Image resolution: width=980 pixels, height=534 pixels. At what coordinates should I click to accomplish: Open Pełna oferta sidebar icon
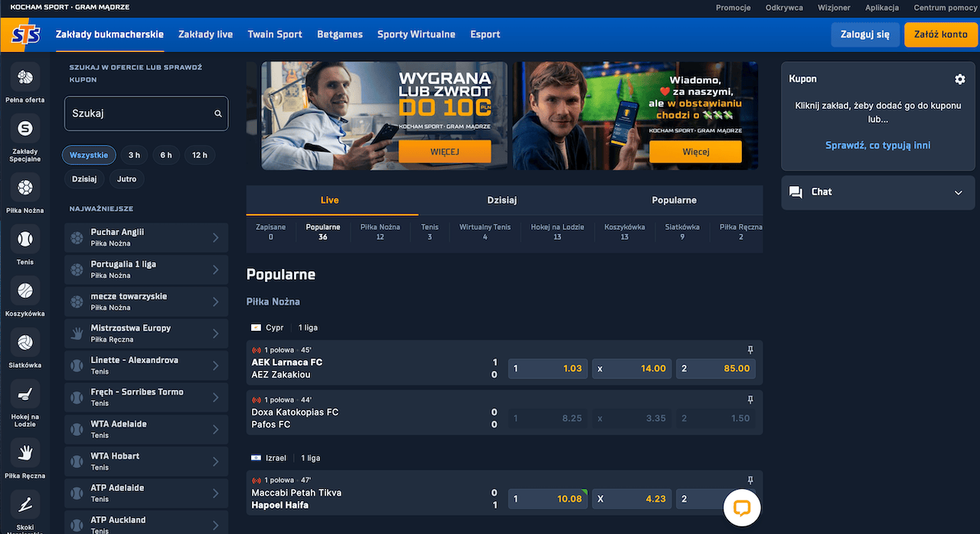coord(25,77)
